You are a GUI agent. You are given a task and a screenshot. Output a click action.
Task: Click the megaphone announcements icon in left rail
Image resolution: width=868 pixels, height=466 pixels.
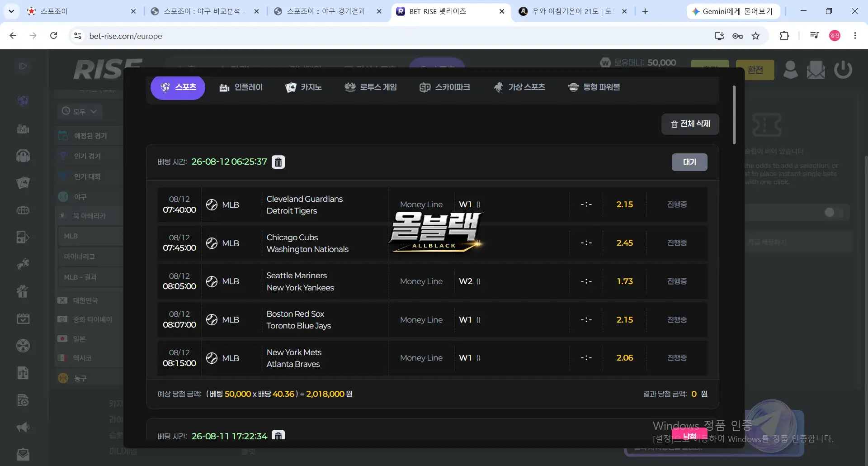(23, 428)
